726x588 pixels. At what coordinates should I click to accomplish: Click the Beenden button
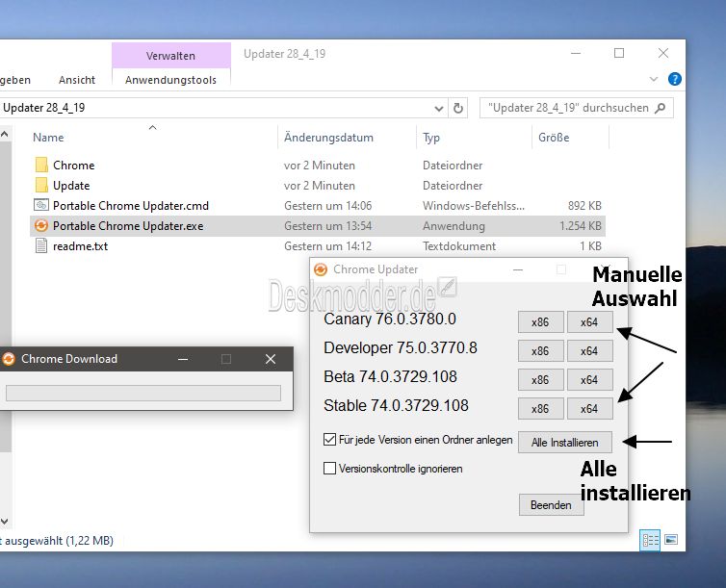551,504
